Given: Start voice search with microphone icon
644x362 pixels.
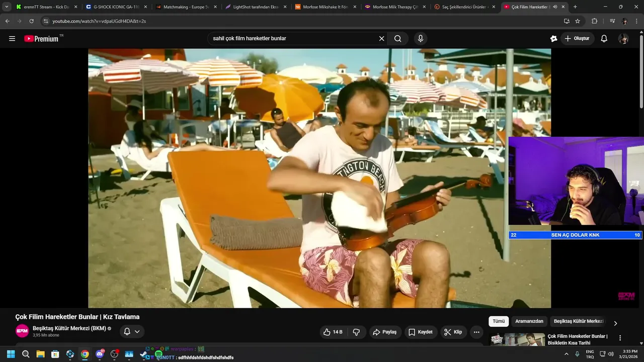Looking at the screenshot, I should 421,39.
